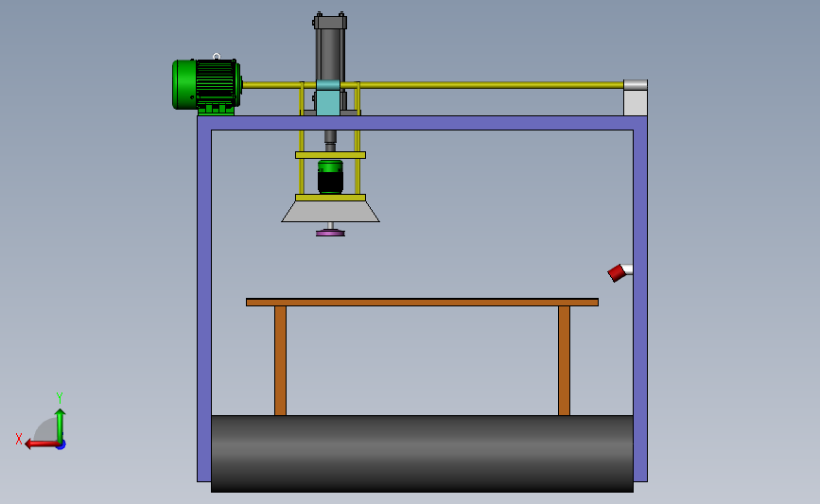
Task: Select the right brown table leg
Action: (564, 361)
